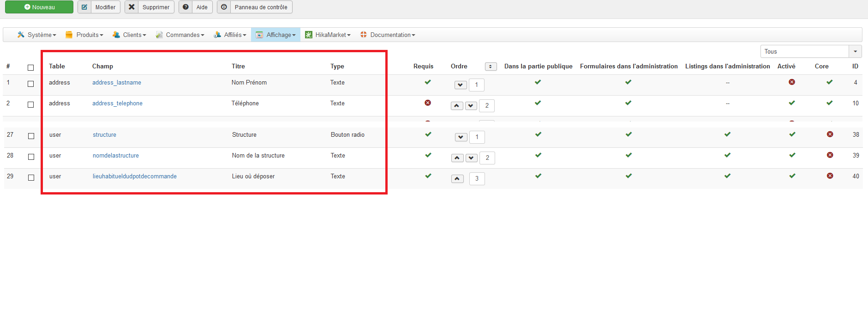Move structure row down with arrow
Screen dimensions: 868x310
461,137
